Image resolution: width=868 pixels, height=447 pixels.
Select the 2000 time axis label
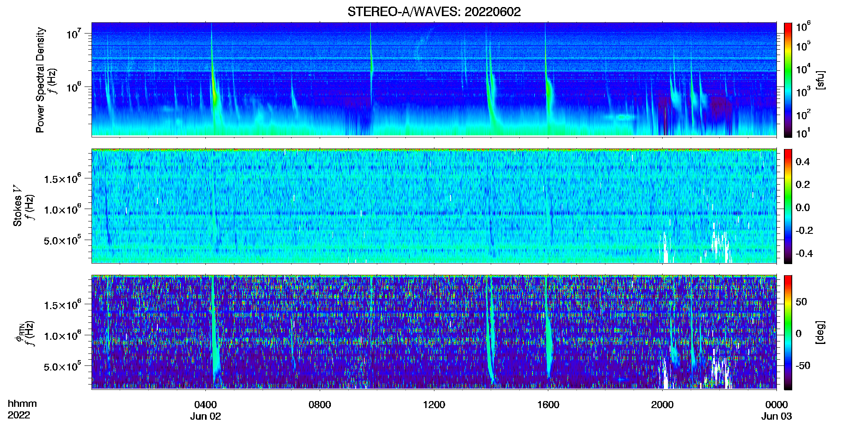pos(662,404)
